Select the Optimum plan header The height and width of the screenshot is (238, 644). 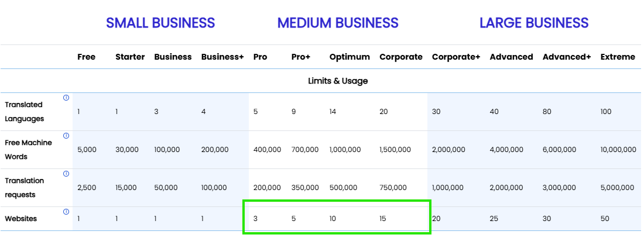[350, 57]
